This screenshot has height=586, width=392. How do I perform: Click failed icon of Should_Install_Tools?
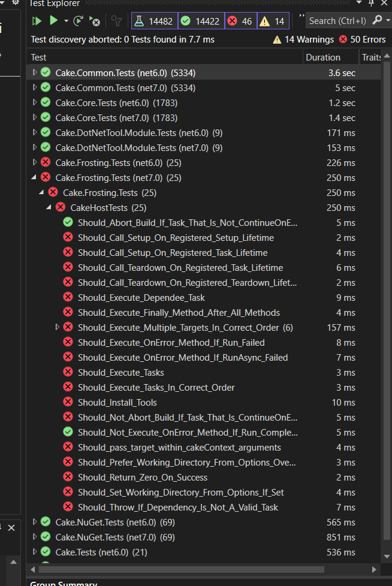[68, 402]
